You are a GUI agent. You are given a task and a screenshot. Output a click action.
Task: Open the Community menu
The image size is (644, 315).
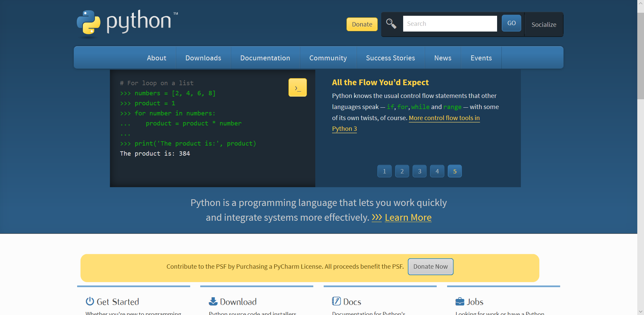tap(328, 58)
